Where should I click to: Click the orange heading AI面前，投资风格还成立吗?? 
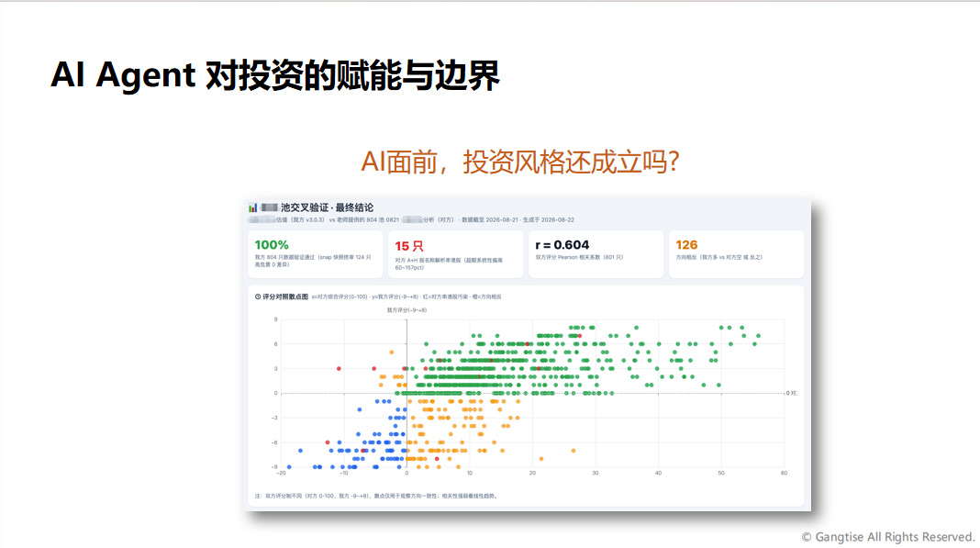[x=520, y=162]
